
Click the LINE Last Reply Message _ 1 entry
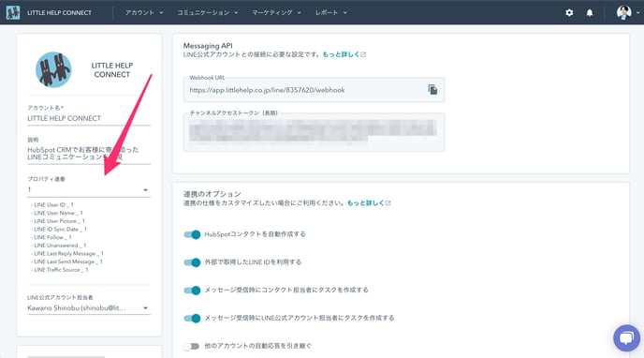pos(67,254)
